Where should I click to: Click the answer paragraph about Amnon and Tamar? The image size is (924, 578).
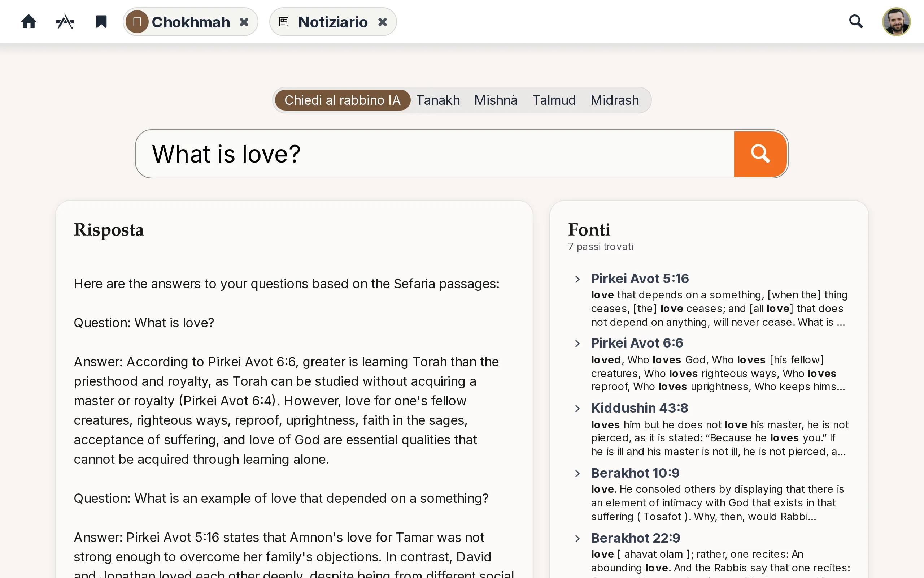coord(294,554)
